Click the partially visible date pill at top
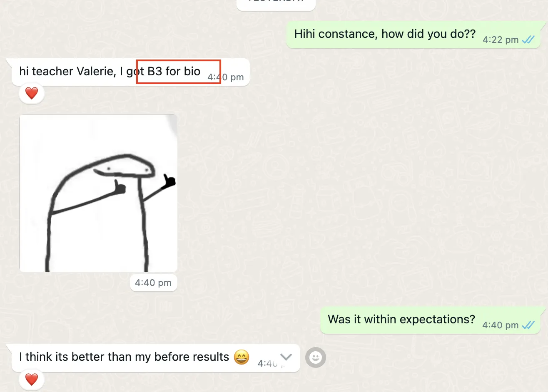Screen dimensions: 548x392 point(276,4)
